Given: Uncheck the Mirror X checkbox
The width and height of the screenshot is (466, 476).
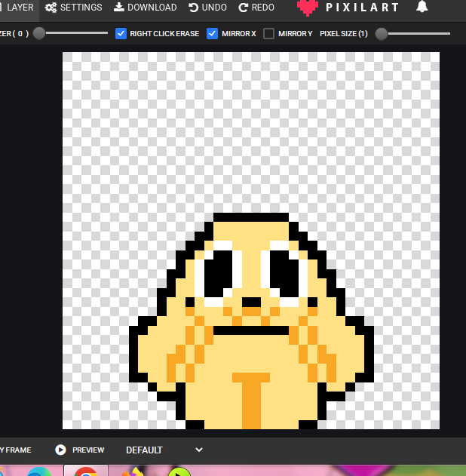Looking at the screenshot, I should [x=212, y=33].
